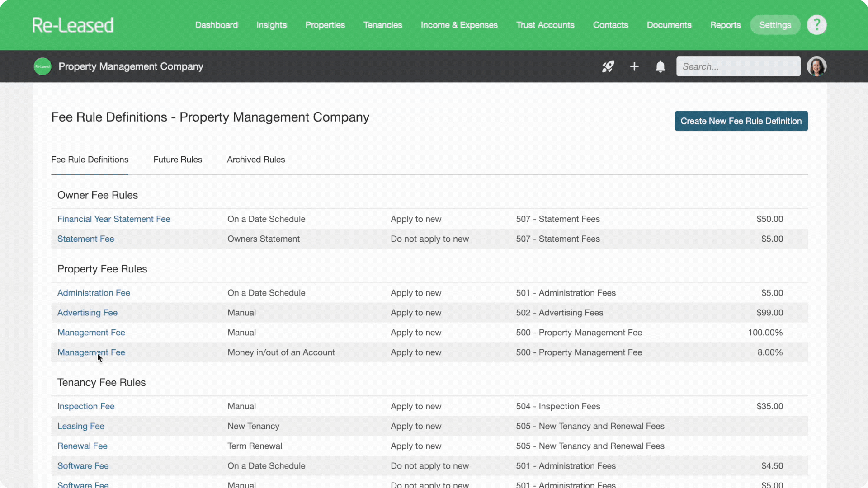868x488 pixels.
Task: Click the Re-Leased logo
Action: (72, 25)
